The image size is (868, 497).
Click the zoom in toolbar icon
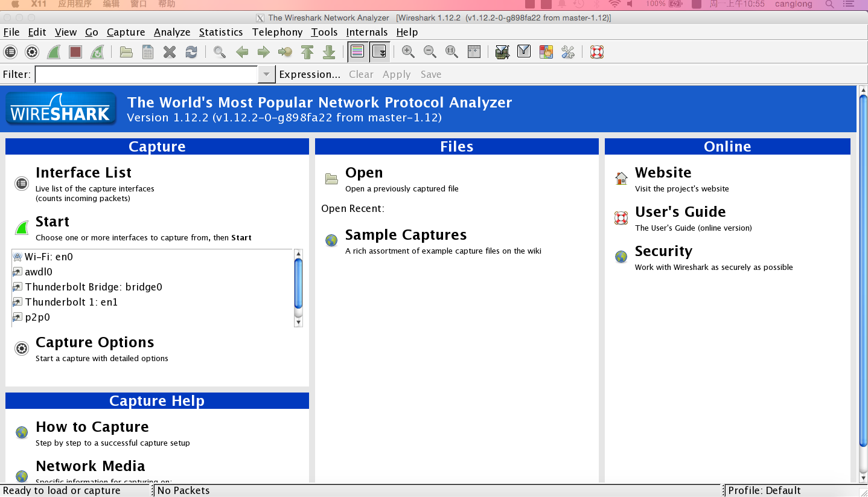[x=408, y=53]
